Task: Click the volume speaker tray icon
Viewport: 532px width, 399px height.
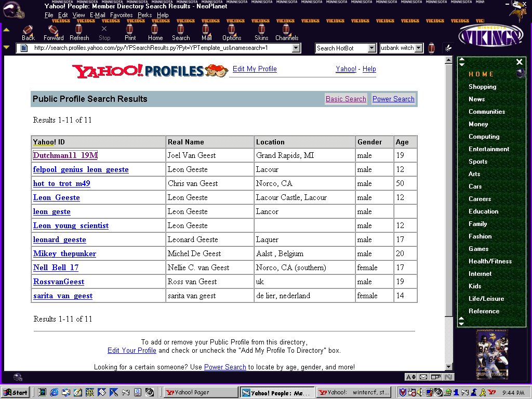Action: pos(420,393)
